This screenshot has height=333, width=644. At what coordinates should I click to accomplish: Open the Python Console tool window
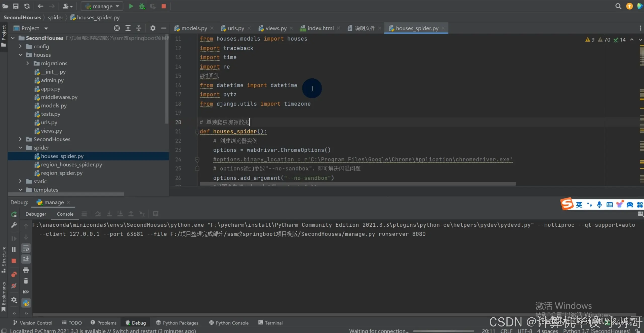[229, 323]
